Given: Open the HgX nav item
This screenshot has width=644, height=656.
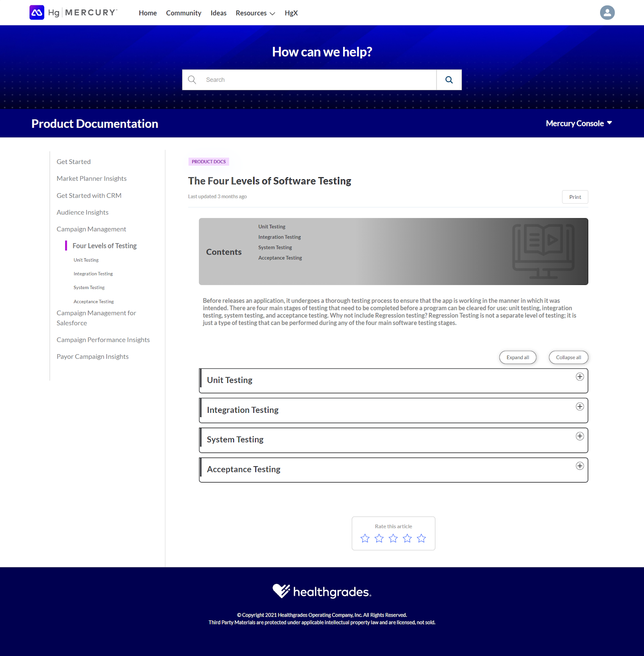Looking at the screenshot, I should [x=291, y=13].
